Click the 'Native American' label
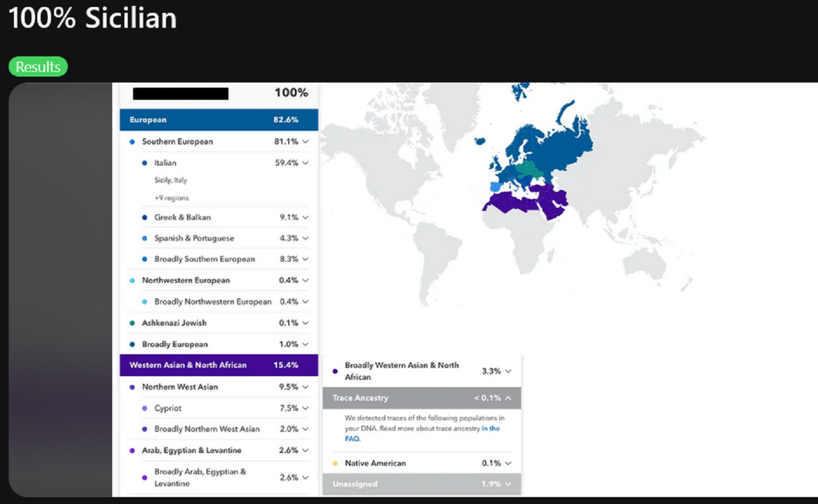818x504 pixels. tap(375, 463)
